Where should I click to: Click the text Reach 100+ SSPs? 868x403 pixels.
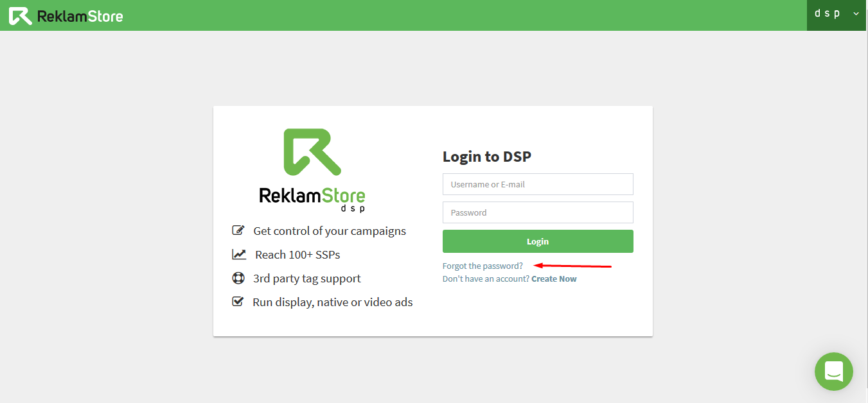(297, 255)
